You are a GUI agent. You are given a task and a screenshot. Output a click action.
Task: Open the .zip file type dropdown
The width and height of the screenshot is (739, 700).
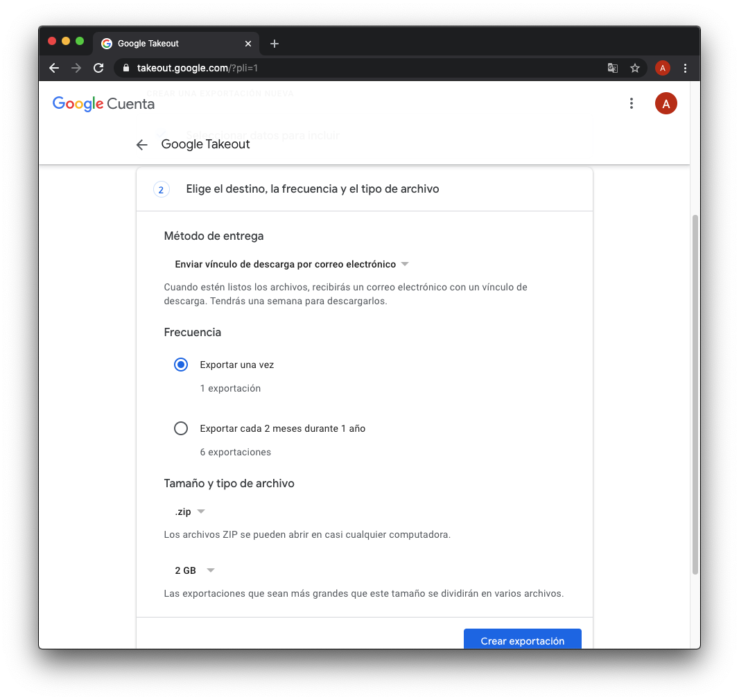tap(189, 511)
